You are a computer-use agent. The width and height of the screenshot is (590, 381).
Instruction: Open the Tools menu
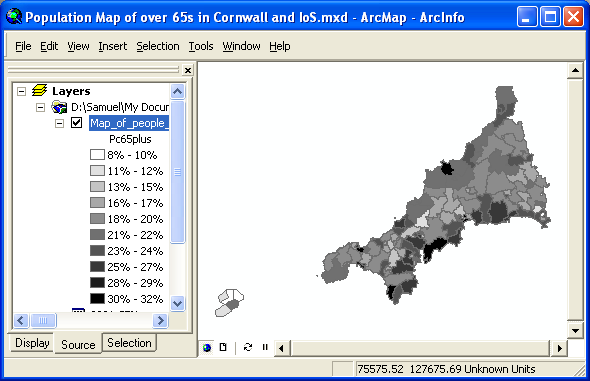click(x=201, y=46)
